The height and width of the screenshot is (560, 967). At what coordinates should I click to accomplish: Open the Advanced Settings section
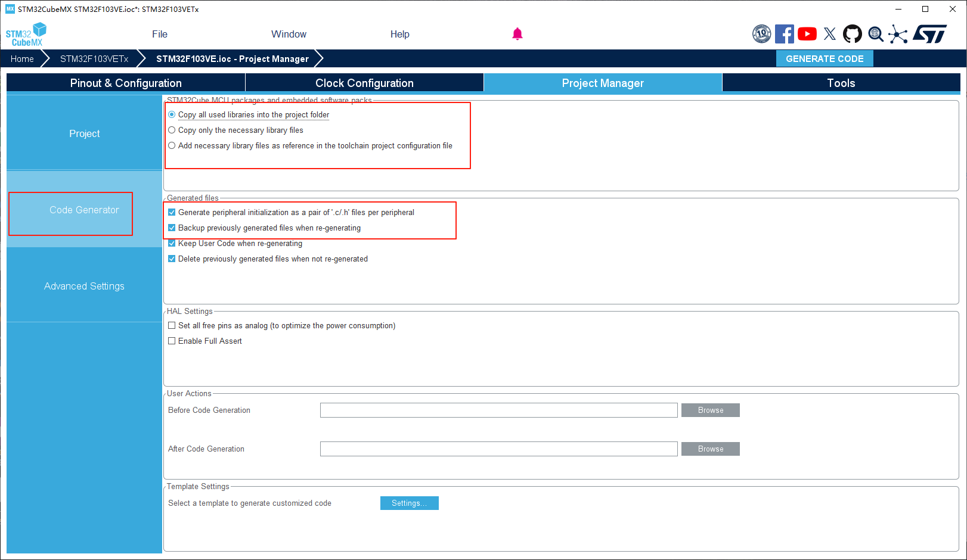84,287
